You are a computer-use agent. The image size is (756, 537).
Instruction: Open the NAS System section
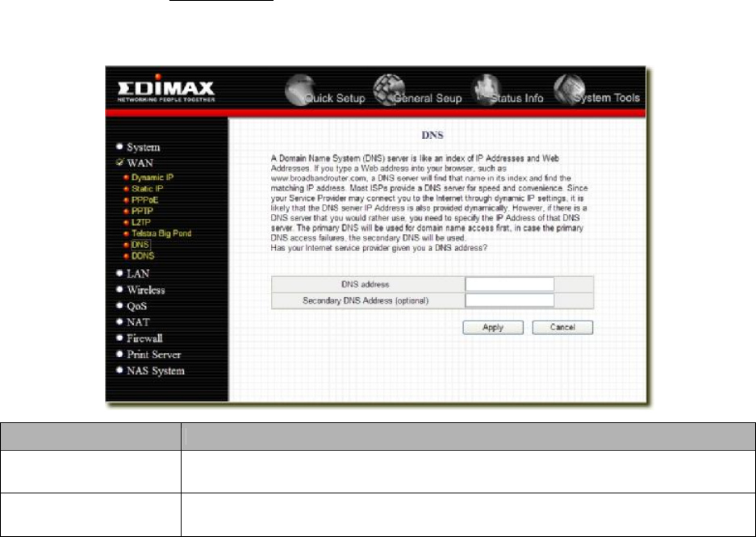point(155,371)
